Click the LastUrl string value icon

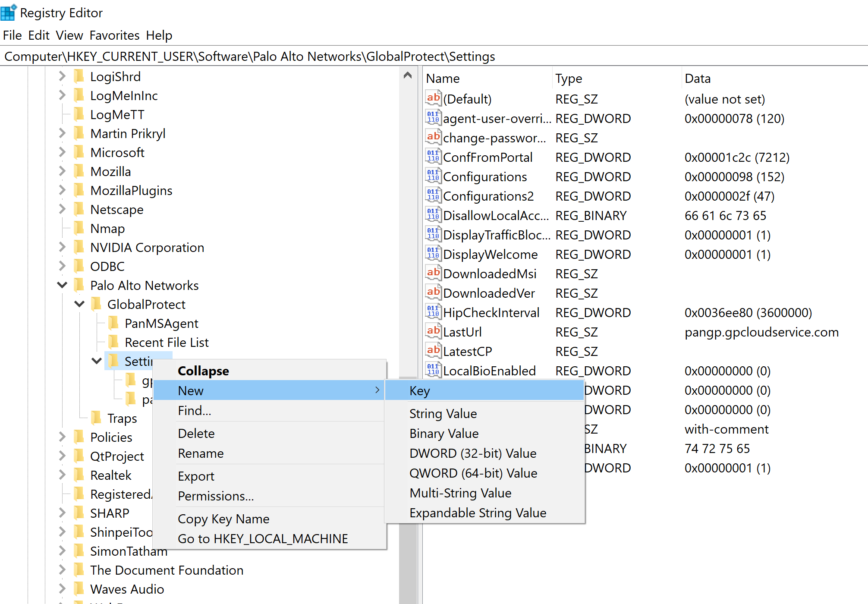tap(433, 332)
